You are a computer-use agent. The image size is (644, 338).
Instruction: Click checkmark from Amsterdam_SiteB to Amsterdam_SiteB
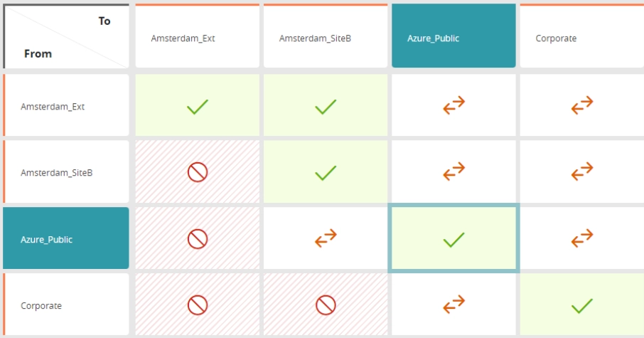(x=326, y=173)
